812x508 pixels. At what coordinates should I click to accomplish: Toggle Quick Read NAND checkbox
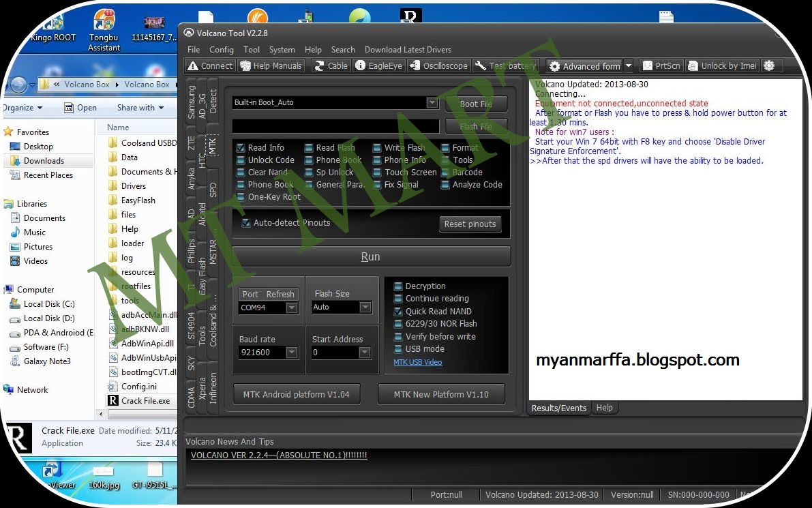[397, 311]
